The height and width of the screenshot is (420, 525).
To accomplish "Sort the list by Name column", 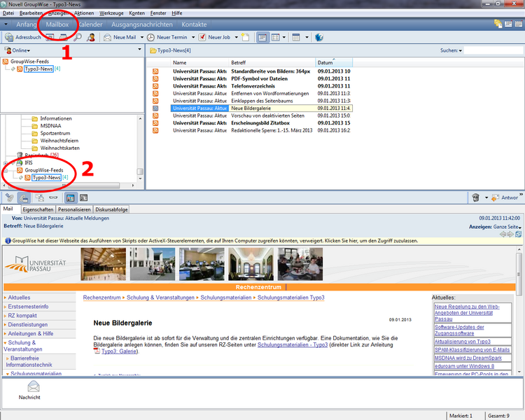I will [199, 62].
